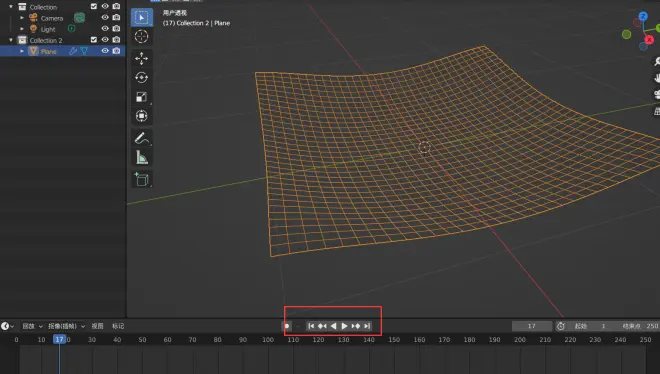Click the X axis on navigation gizmo
The image size is (660, 374).
(x=649, y=40)
